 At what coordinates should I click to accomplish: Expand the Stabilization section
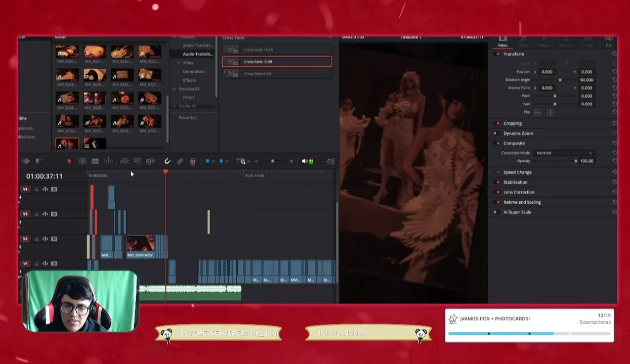click(x=515, y=183)
